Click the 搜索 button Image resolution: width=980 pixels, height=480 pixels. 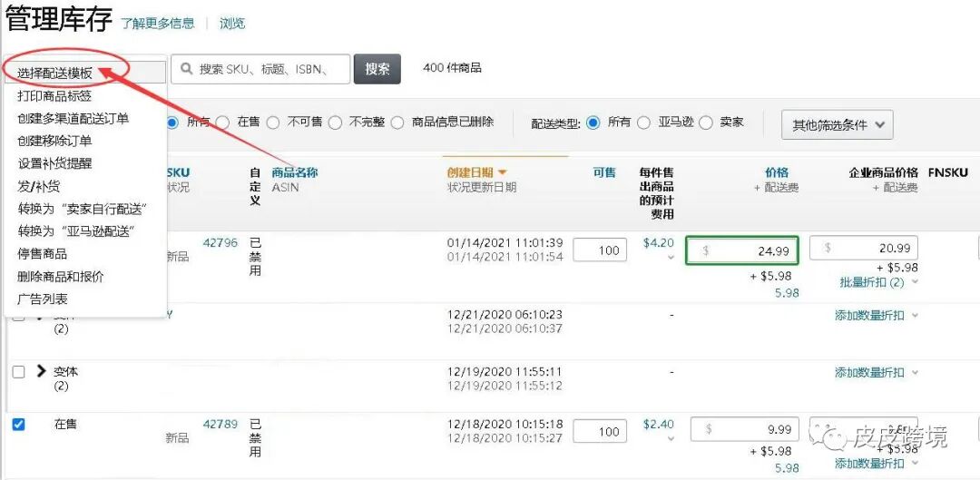pos(377,69)
